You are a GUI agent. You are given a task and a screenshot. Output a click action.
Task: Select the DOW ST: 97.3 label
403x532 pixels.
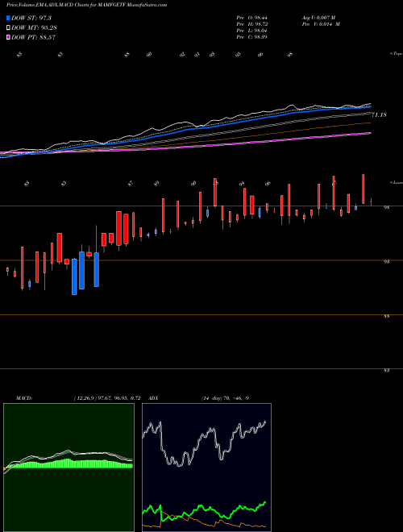[31, 18]
